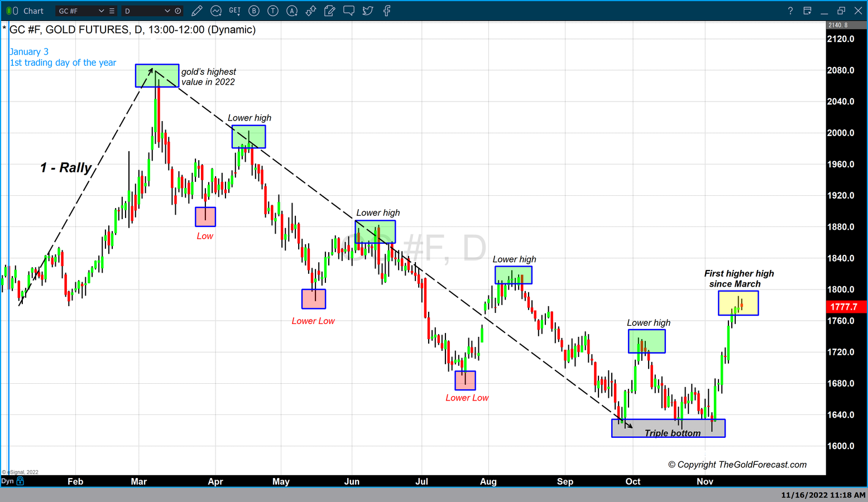Toggle the Dyn scaling label
The height and width of the screenshot is (502, 868).
coord(7,481)
